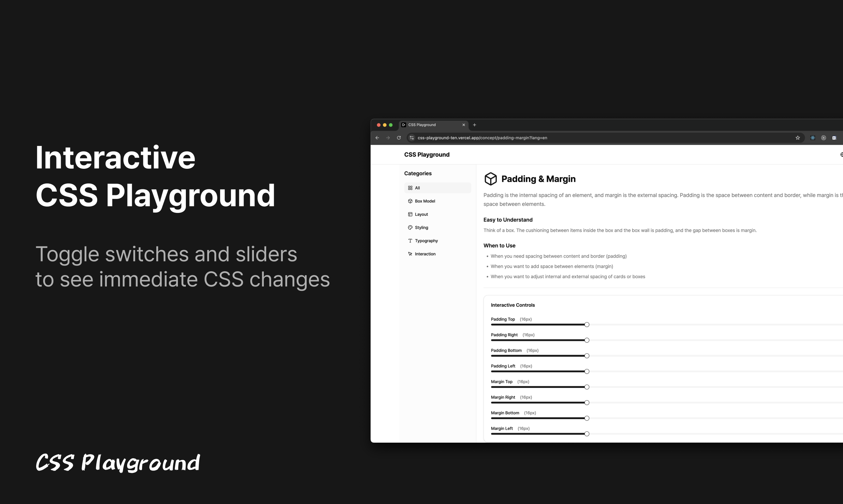Click the Margin Left slider handle
Viewport: 843px width, 504px height.
pos(587,433)
